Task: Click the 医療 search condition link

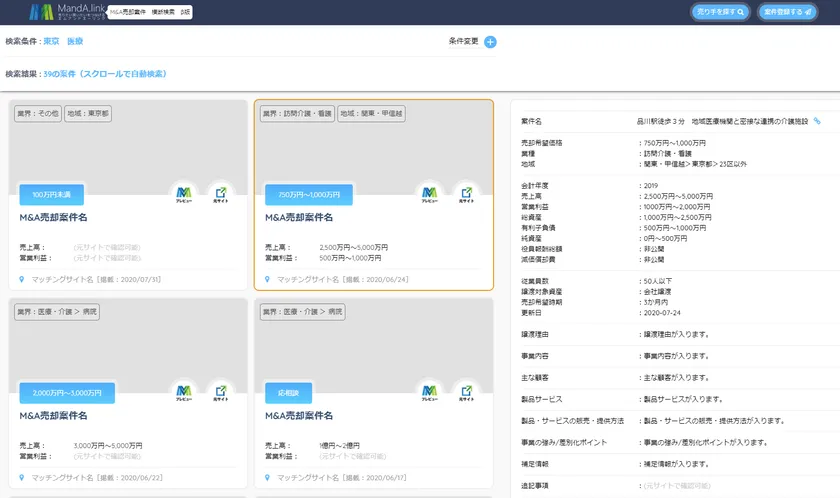Action: 75,42
